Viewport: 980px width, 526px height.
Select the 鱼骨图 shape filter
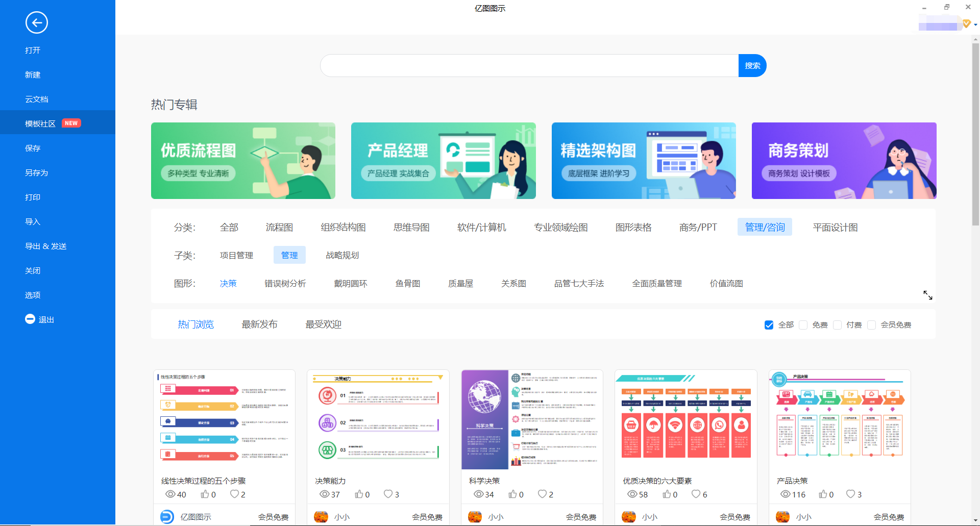(x=408, y=283)
